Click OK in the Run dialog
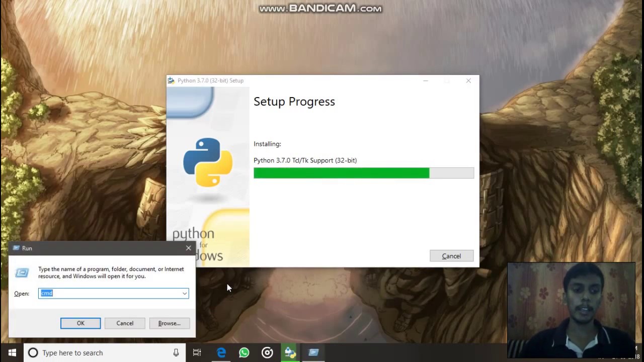This screenshot has width=644, height=362. coord(80,323)
